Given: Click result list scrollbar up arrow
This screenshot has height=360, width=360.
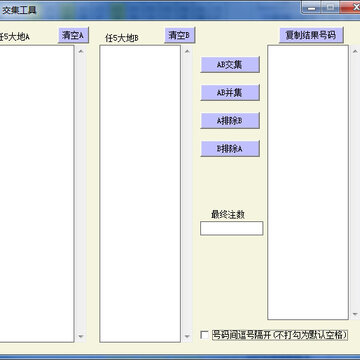Looking at the screenshot, I should 355,51.
